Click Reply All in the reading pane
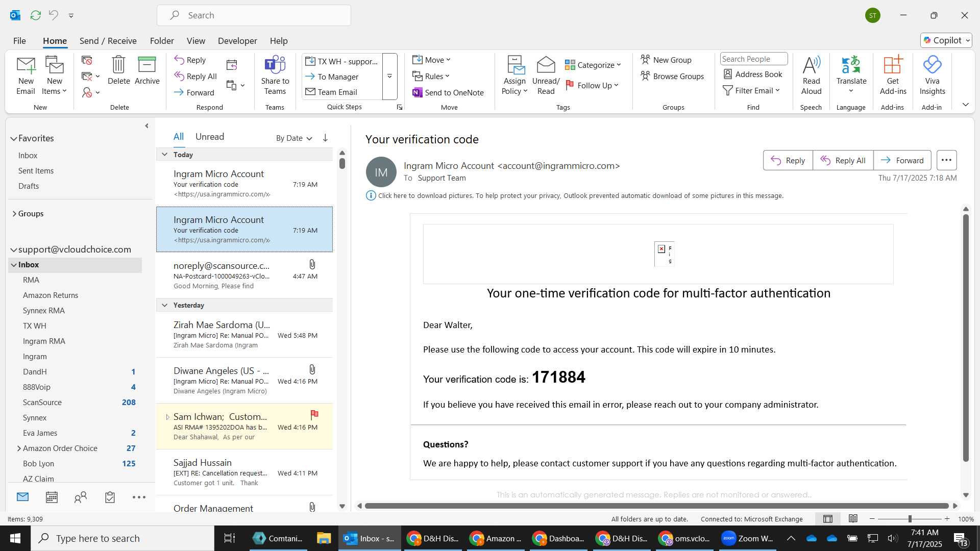 (843, 160)
